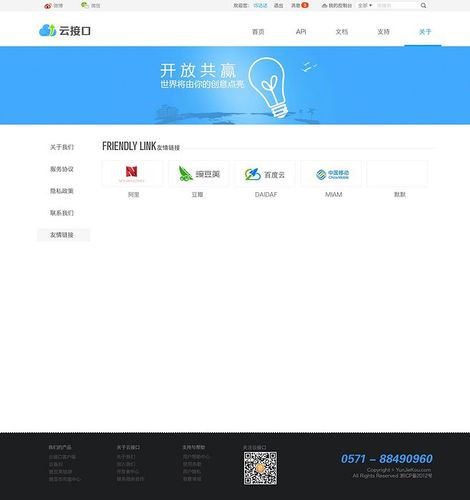Click the MIAM caption link
This screenshot has width=470, height=500.
pyautogui.click(x=334, y=194)
